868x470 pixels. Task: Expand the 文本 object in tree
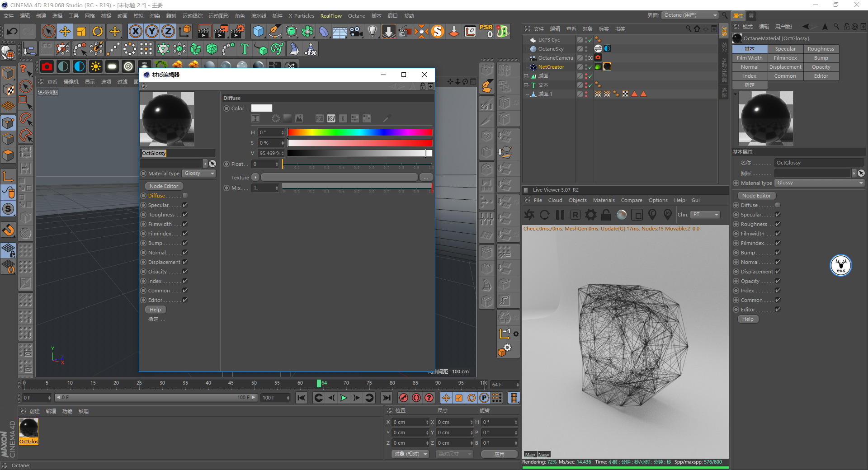[x=526, y=85]
